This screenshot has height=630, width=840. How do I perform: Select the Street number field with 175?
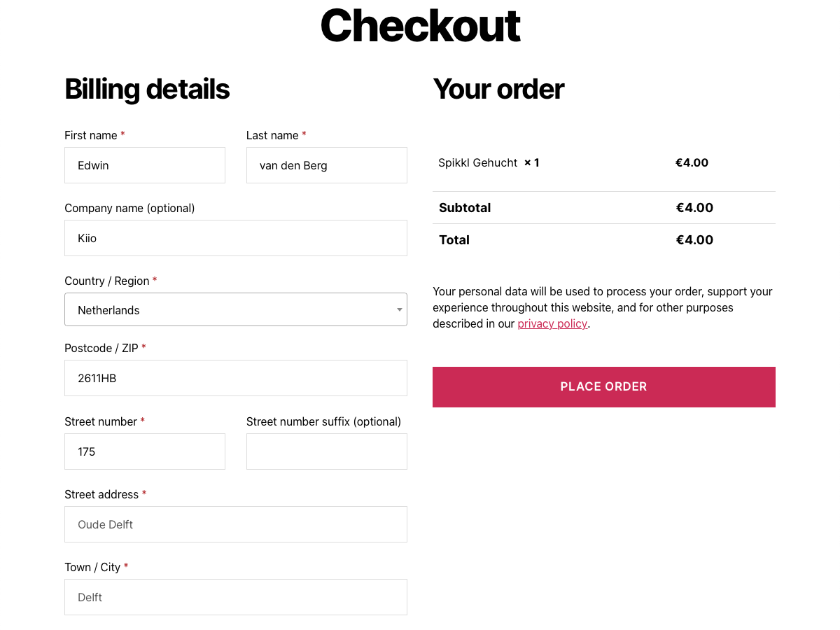pyautogui.click(x=145, y=451)
